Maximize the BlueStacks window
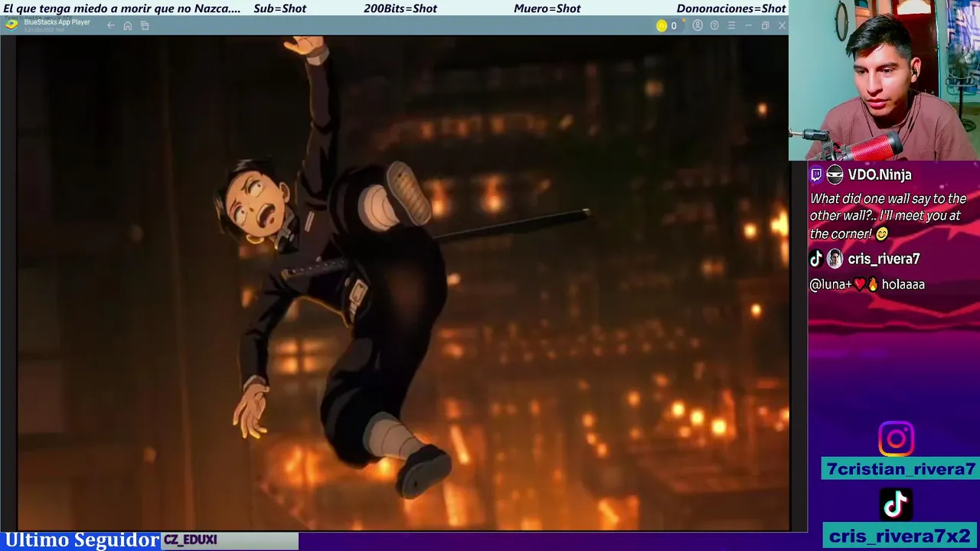 tap(765, 26)
